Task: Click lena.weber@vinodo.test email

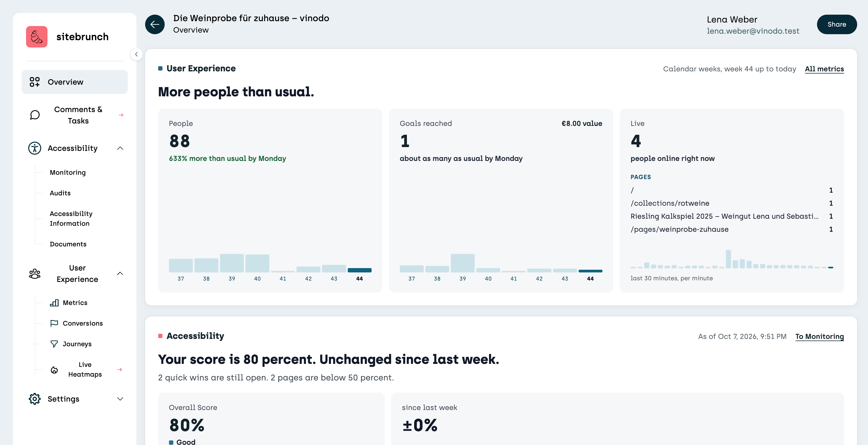Action: coord(753,31)
